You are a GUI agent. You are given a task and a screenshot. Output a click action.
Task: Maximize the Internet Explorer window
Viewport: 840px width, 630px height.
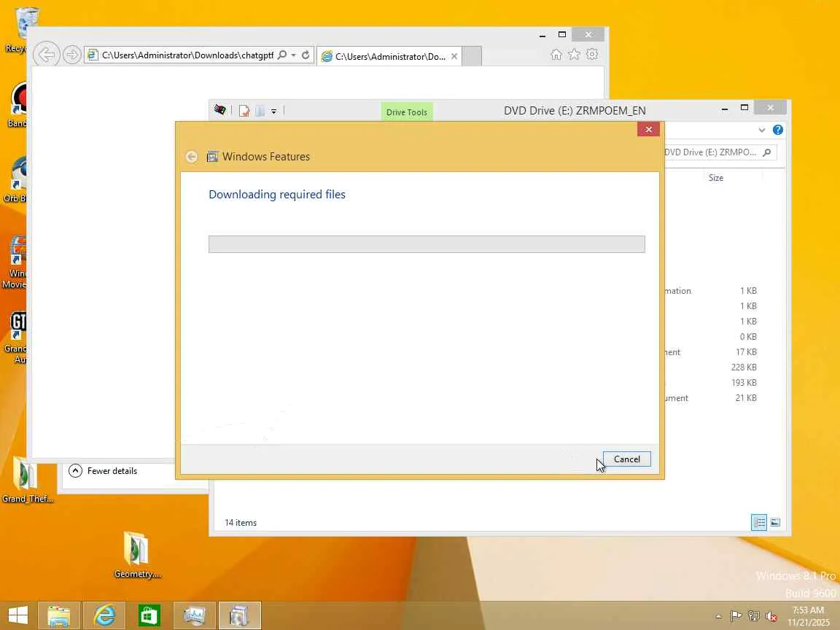coord(561,35)
